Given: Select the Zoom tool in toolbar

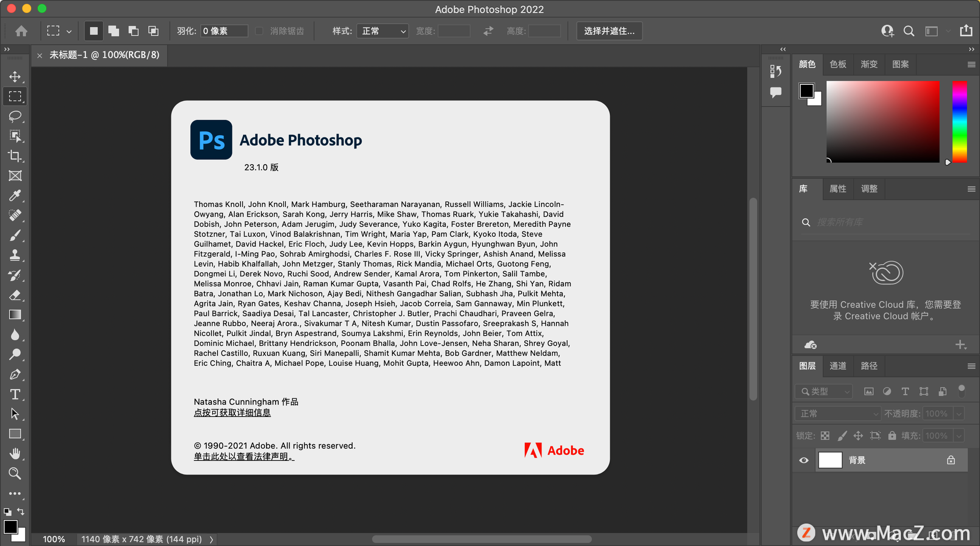Looking at the screenshot, I should 15,473.
